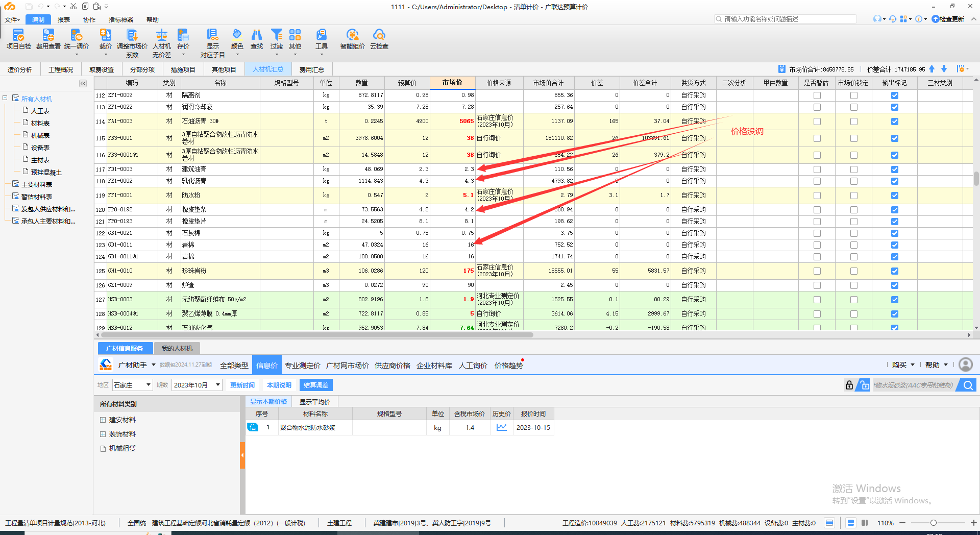This screenshot has height=535, width=980.
Task: Uncheck 输出标记 for 隔离剂 row
Action: coord(895,95)
